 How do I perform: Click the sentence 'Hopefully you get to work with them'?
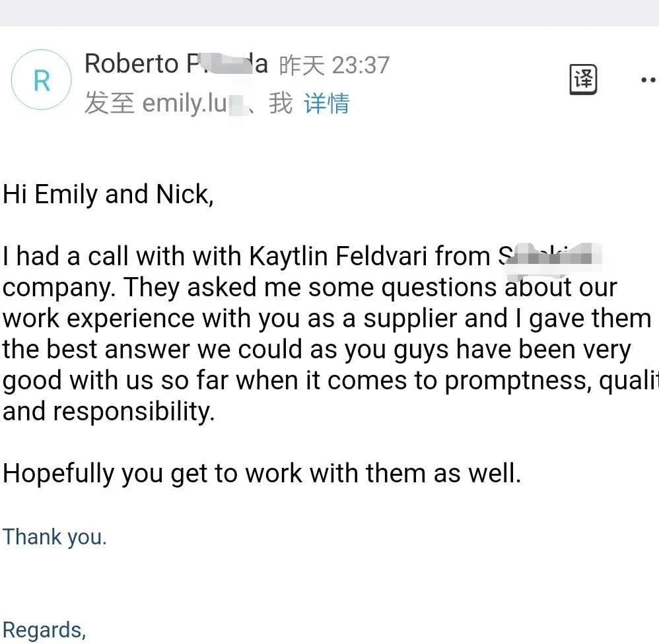262,474
